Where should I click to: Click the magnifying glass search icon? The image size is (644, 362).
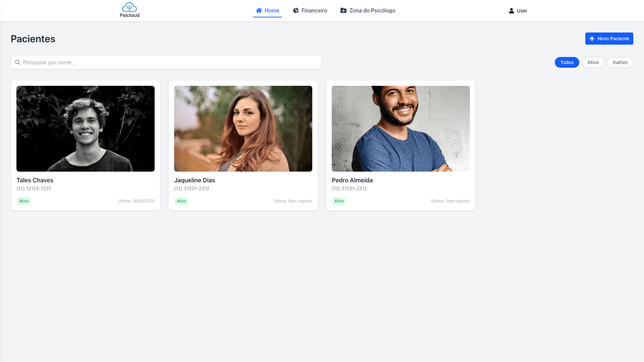(18, 62)
